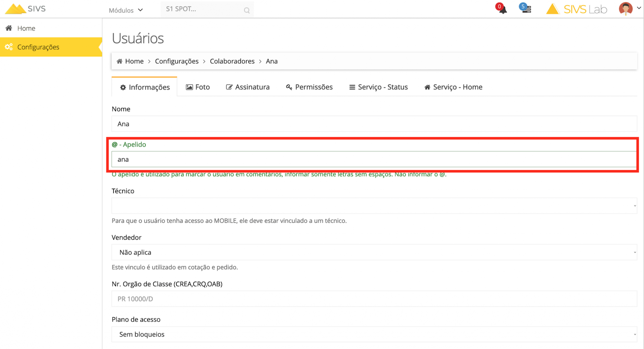Click the SIVS logo in top left
This screenshot has width=644, height=349.
[25, 9]
